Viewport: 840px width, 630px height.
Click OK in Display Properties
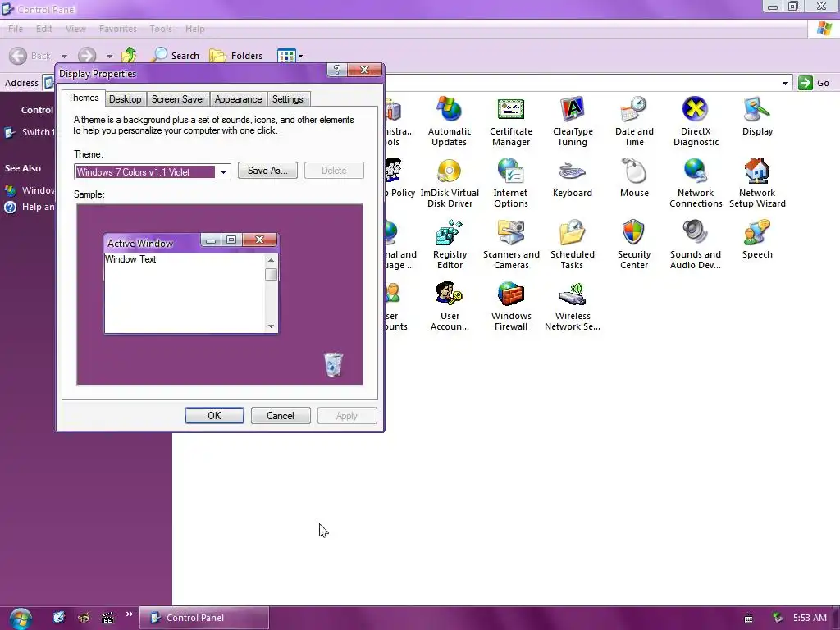coord(214,416)
